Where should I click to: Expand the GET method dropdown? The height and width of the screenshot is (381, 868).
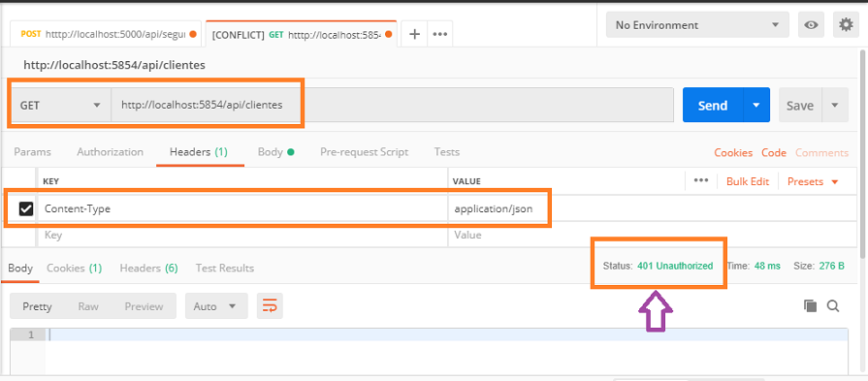[x=60, y=105]
